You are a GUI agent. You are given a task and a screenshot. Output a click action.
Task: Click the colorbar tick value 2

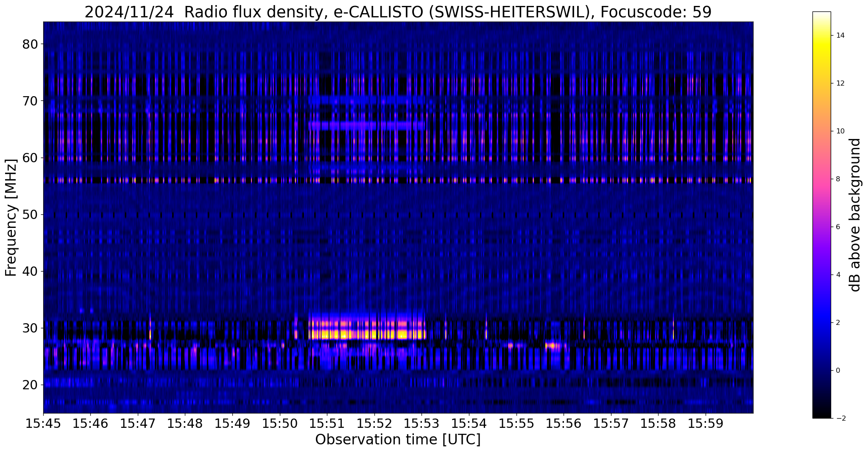tap(837, 322)
